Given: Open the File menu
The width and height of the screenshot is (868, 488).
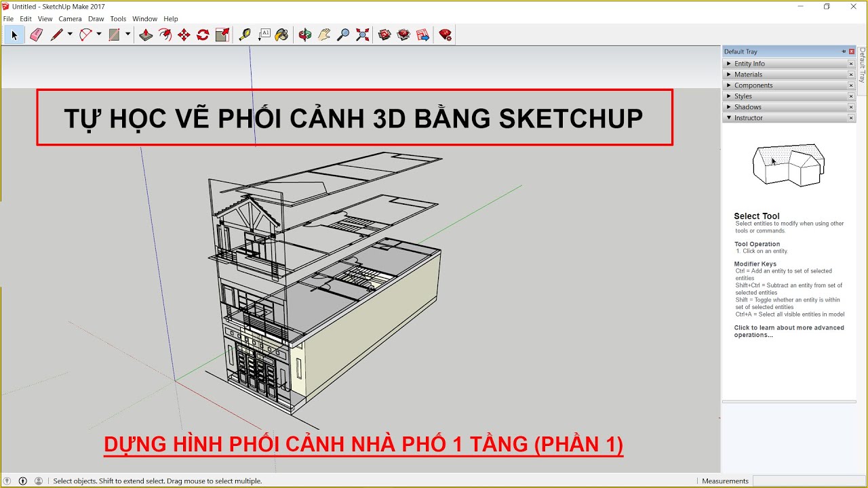Looking at the screenshot, I should (x=8, y=19).
